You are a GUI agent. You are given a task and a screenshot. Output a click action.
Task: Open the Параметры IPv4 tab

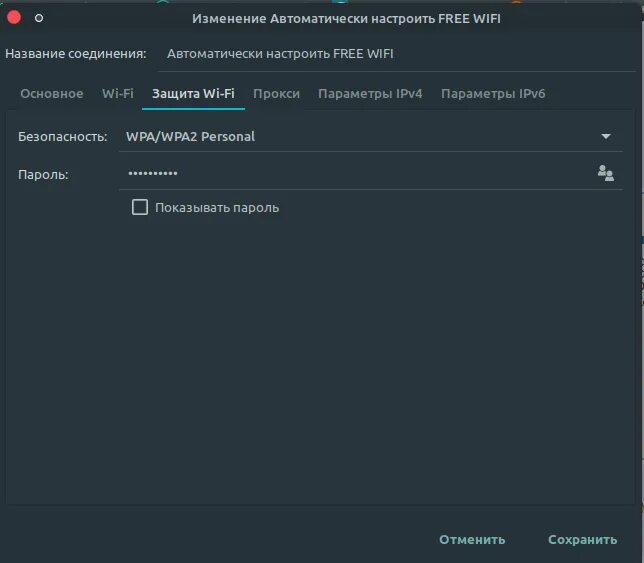click(x=370, y=94)
